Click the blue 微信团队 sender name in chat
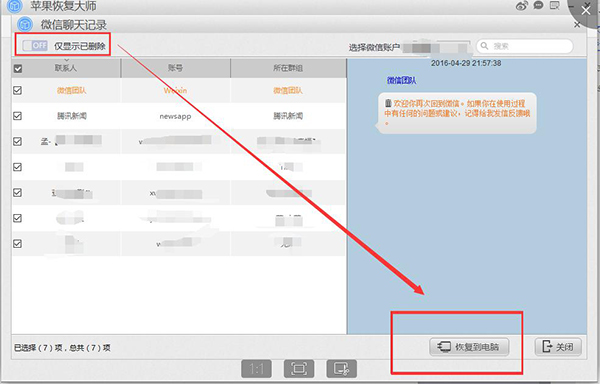Image resolution: width=600 pixels, height=384 pixels. point(402,80)
